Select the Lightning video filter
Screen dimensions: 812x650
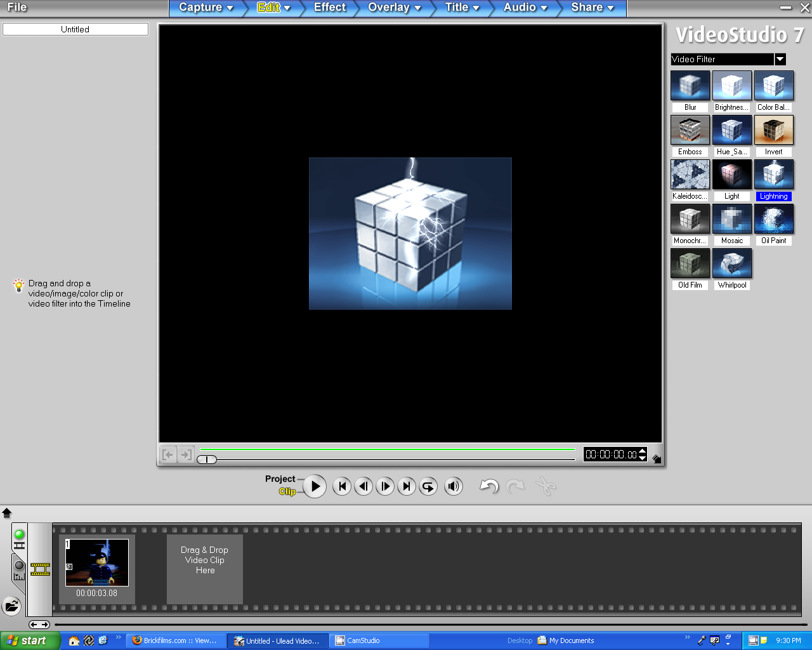[773, 174]
